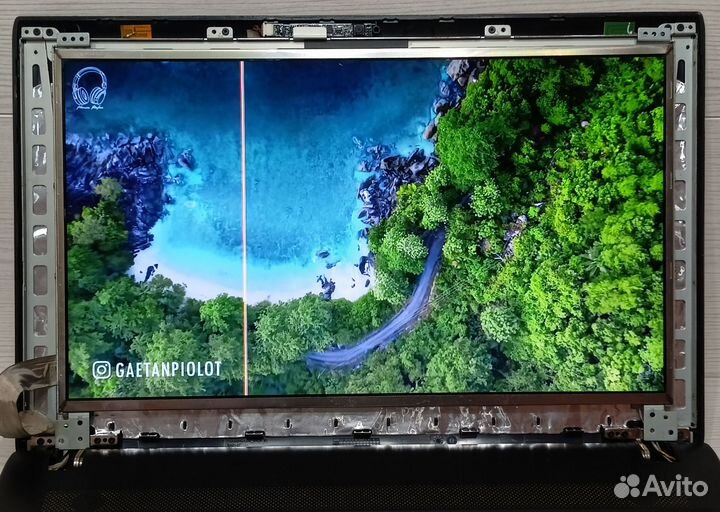Click the ribbon cable at the lower left
Screen dimensions: 720x512
(25, 395)
